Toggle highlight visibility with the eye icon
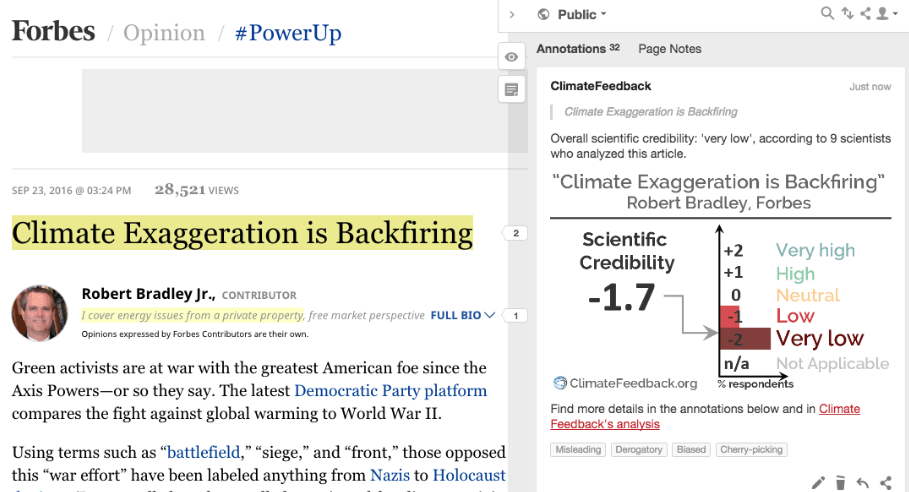This screenshot has height=492, width=909. pos(511,57)
